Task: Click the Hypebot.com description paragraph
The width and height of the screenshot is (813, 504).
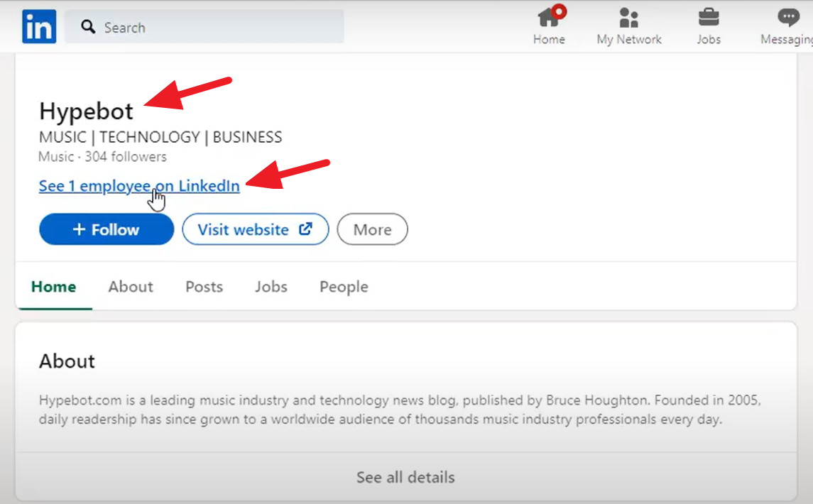Action: [x=400, y=410]
